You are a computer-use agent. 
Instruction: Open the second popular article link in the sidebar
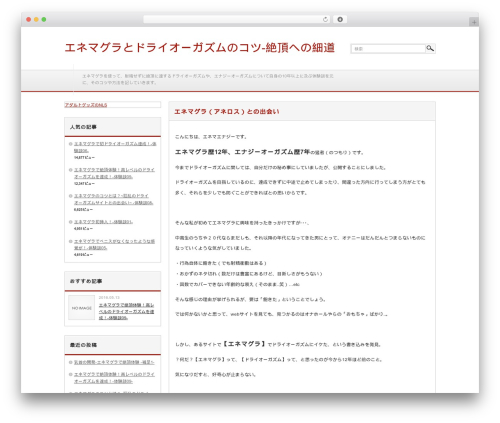pos(114,173)
